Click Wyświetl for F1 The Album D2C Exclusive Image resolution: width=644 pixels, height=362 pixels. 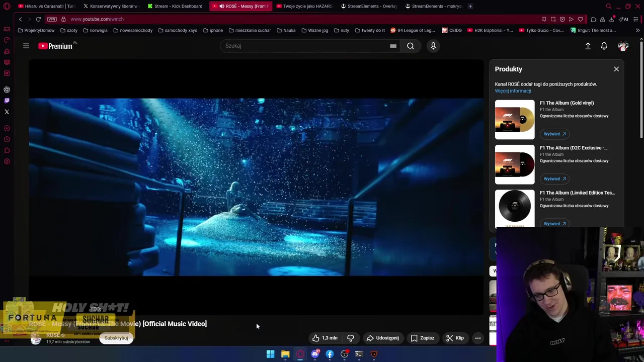[554, 178]
